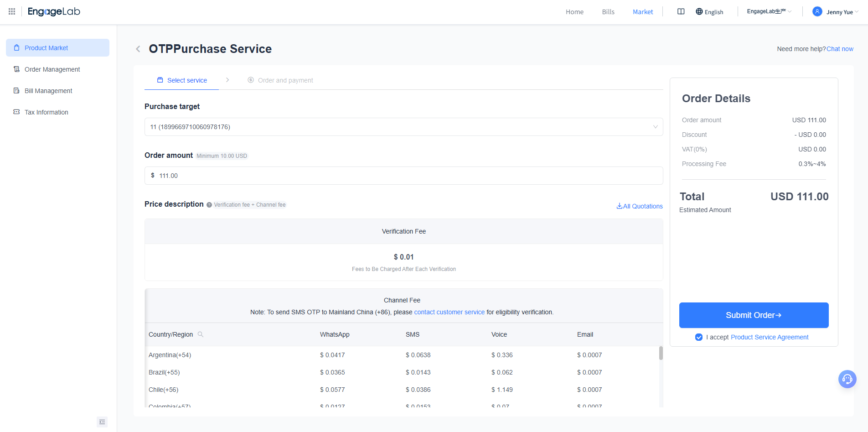
Task: Click the channel fee table scrollbar
Action: (661, 353)
